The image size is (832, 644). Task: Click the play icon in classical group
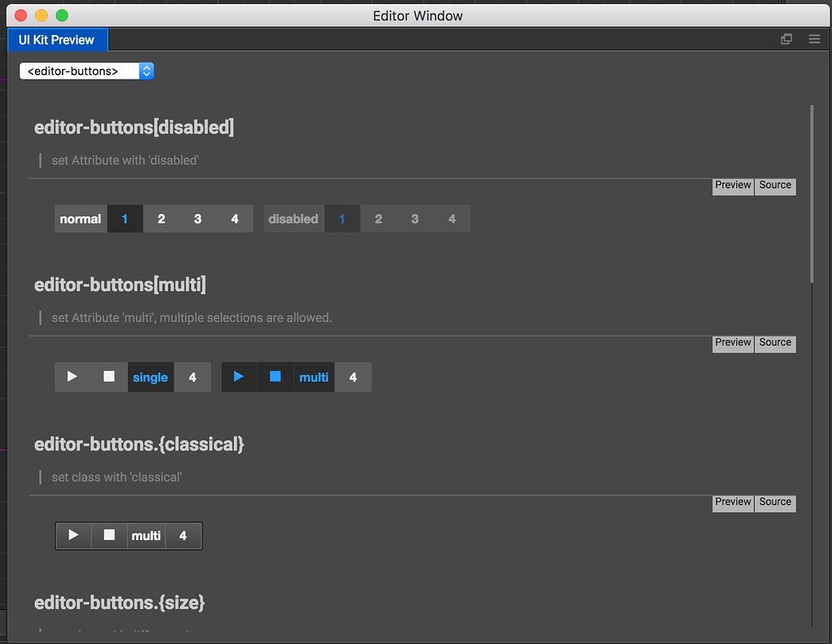(x=74, y=535)
